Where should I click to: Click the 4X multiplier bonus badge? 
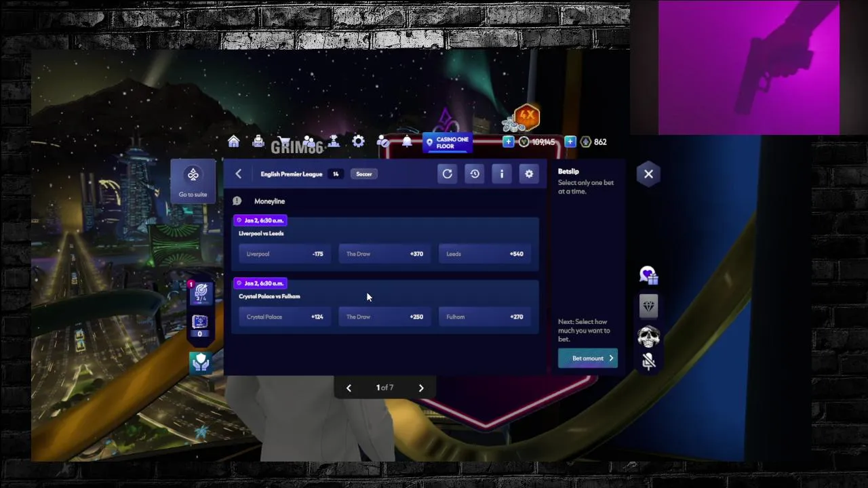(x=526, y=117)
